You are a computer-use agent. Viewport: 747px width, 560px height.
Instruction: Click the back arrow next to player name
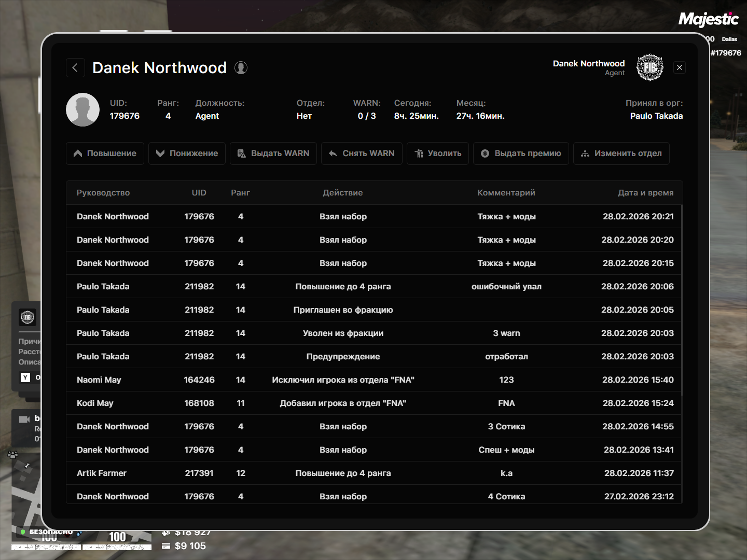pos(75,67)
